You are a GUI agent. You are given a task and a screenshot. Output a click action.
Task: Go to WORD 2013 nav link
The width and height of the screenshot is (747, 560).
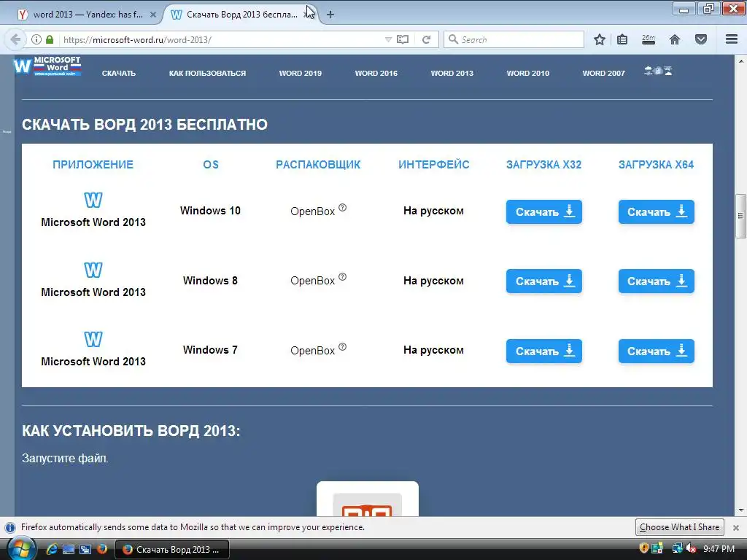pos(452,74)
